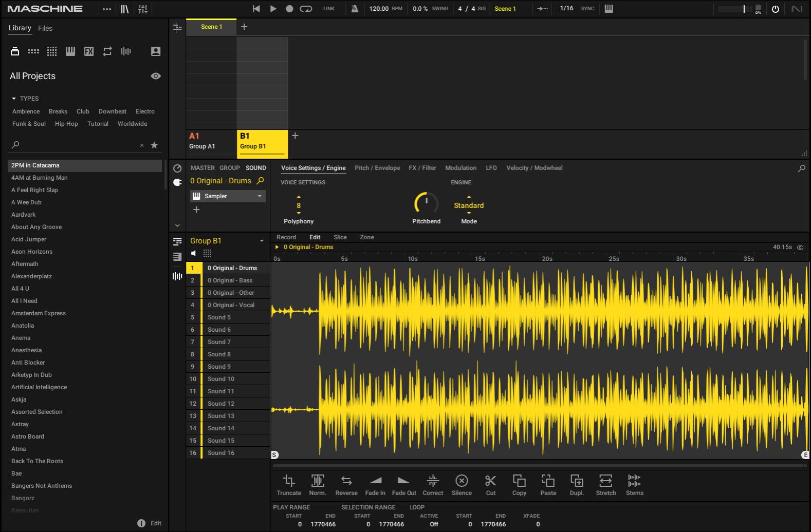Open the keyboard view icon in header
This screenshot has height=532, width=811.
coord(609,9)
